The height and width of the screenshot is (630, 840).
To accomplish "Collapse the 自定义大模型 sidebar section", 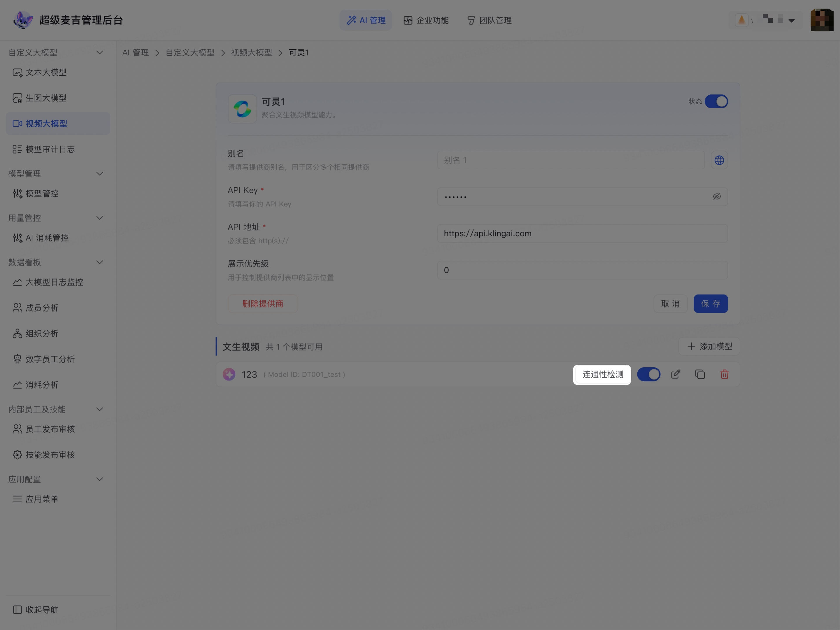I will pyautogui.click(x=100, y=52).
